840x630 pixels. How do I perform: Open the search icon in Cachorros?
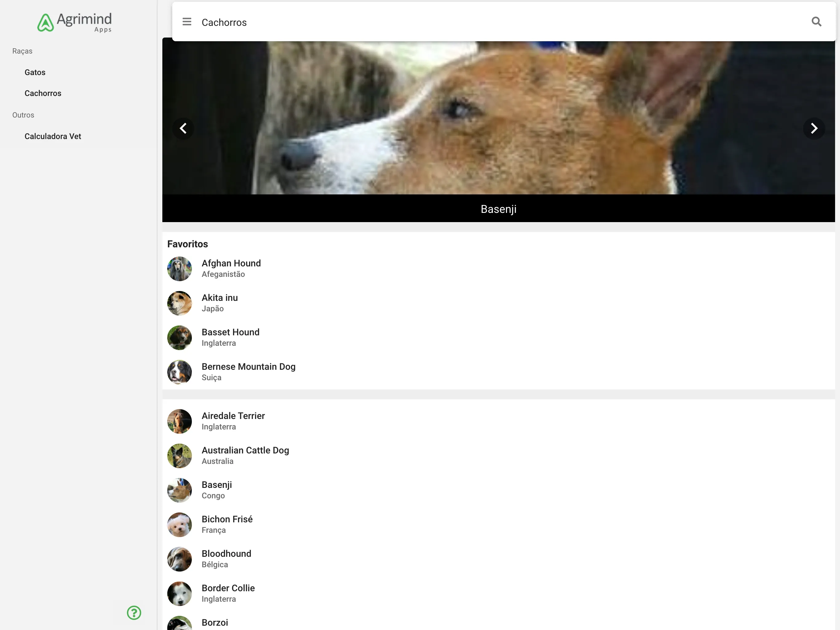point(816,21)
